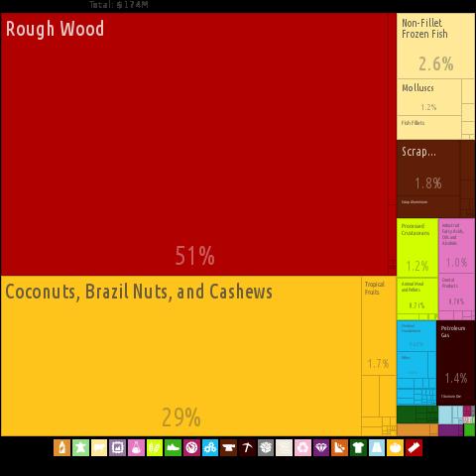Click the light pink recycle plastics icon

tap(302, 448)
